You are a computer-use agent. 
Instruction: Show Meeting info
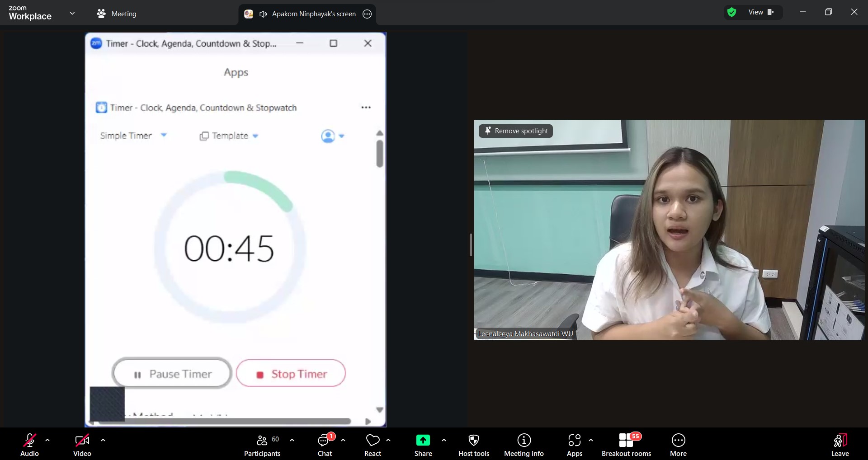(x=524, y=445)
